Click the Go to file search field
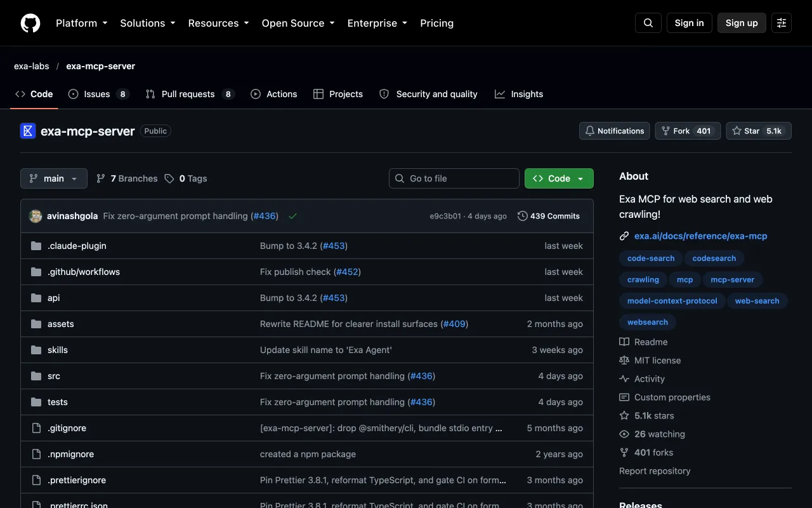 pos(454,178)
